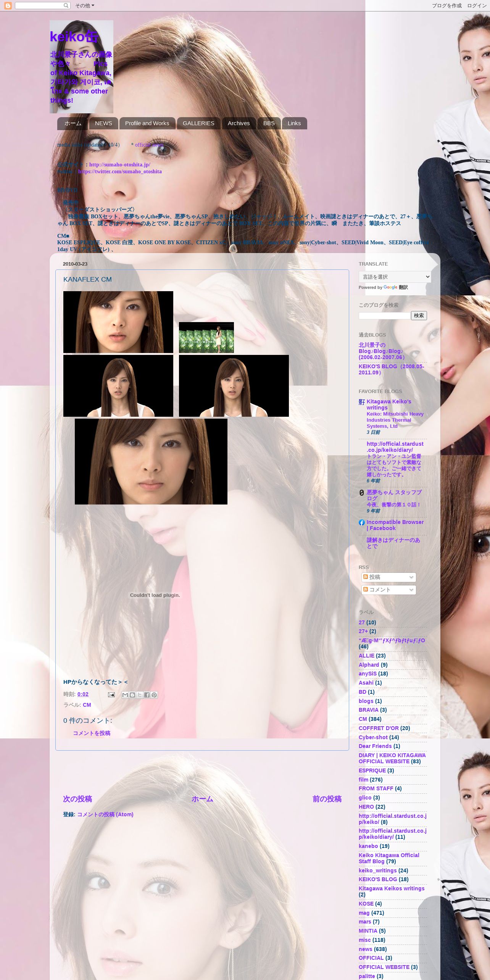Viewport: 490px width, 980px height.
Task: Share post to Pinterest icon
Action: click(154, 695)
